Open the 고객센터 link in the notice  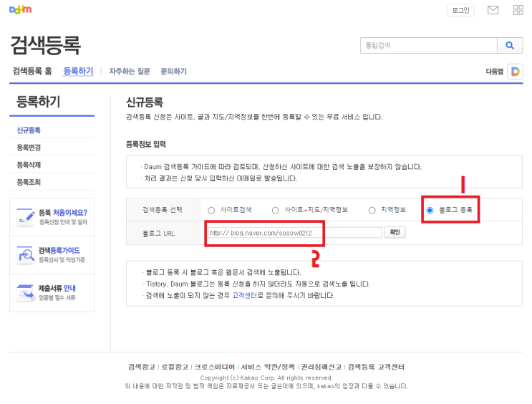pos(245,295)
